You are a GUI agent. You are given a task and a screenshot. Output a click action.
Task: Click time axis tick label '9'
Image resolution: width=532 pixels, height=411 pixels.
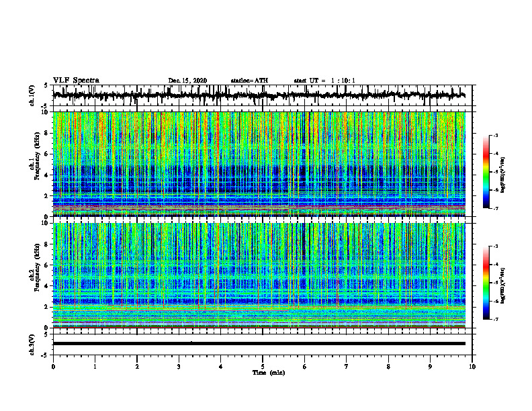(x=430, y=367)
